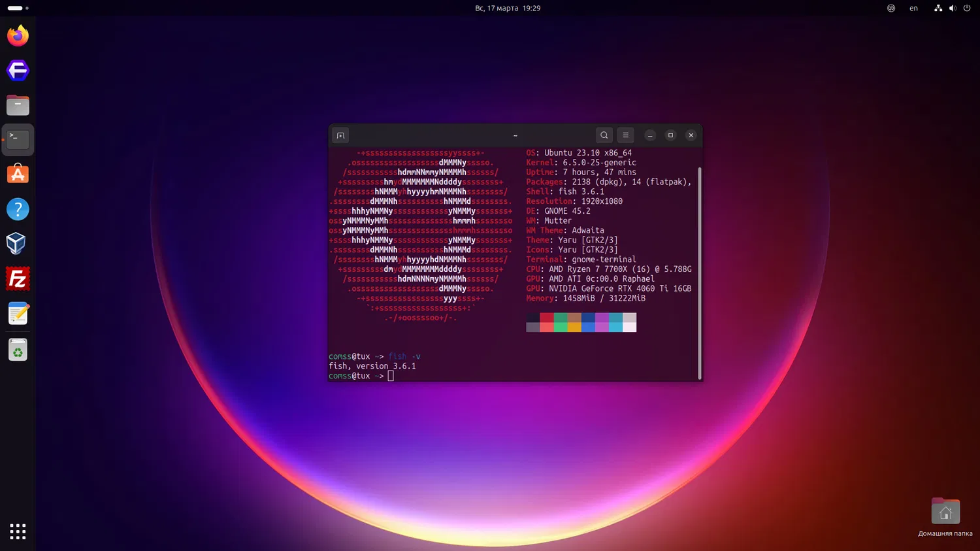
Task: Click the 'Shell: fish 3.6.1' line
Action: click(x=565, y=192)
